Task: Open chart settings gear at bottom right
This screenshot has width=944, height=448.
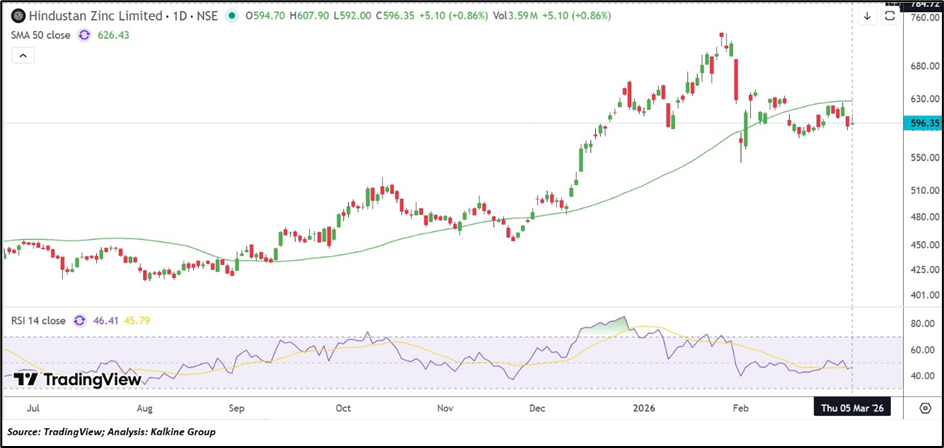Action: 924,408
